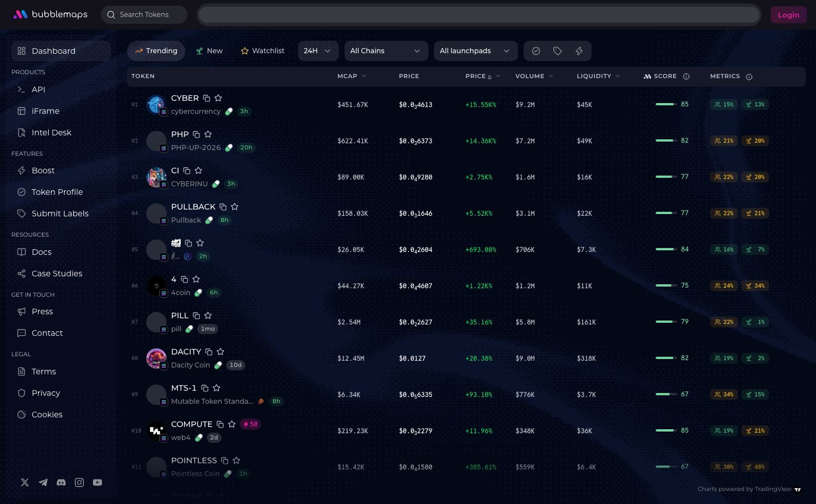Click the label tag filter icon
The width and height of the screenshot is (816, 504).
(x=558, y=51)
